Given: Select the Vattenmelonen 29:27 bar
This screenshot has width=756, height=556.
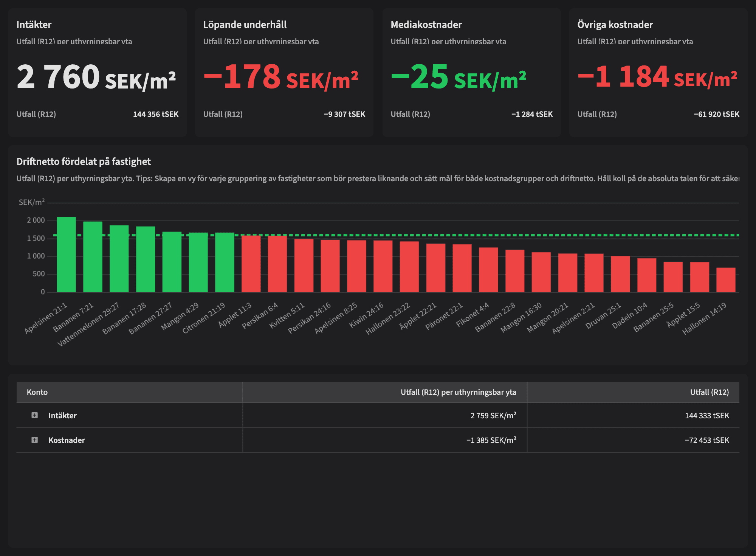Looking at the screenshot, I should [x=119, y=259].
